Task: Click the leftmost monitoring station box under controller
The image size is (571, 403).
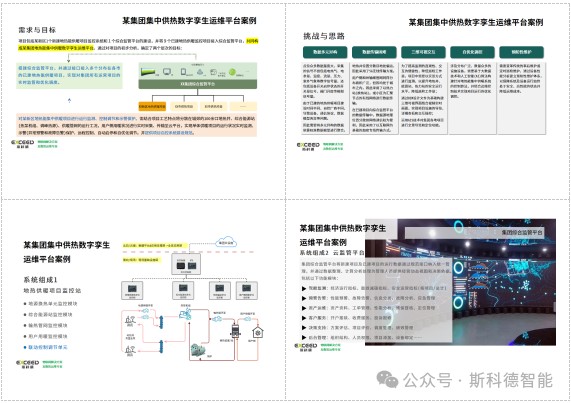Action: coord(132,291)
